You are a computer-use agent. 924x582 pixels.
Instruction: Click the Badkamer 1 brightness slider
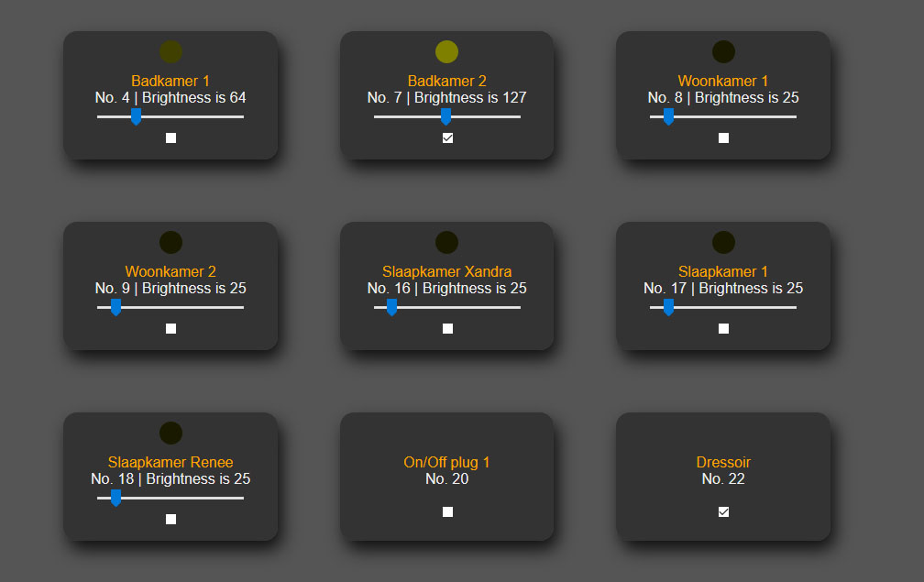[x=170, y=116]
